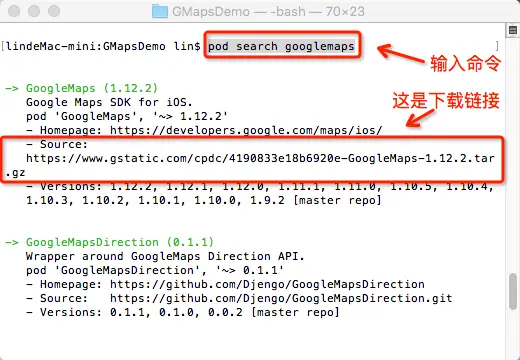Click the '.gz' wrapped line ending
The image size is (520, 360).
[15, 173]
